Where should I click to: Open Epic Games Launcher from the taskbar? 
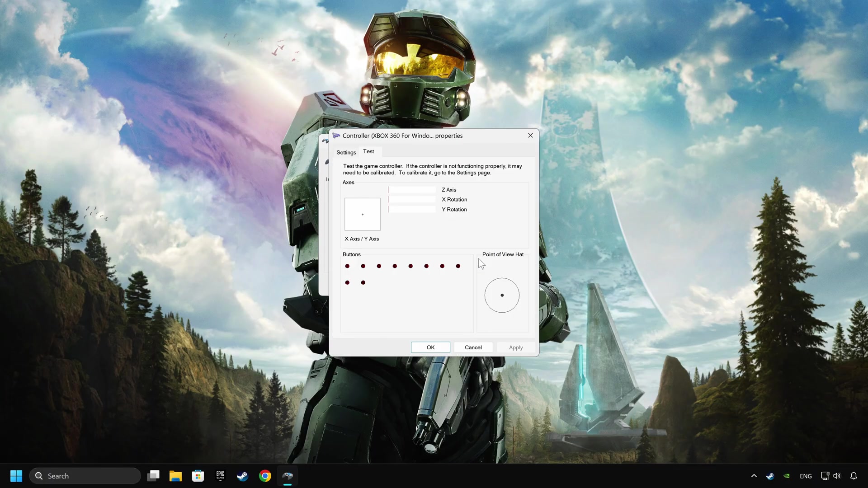click(220, 476)
